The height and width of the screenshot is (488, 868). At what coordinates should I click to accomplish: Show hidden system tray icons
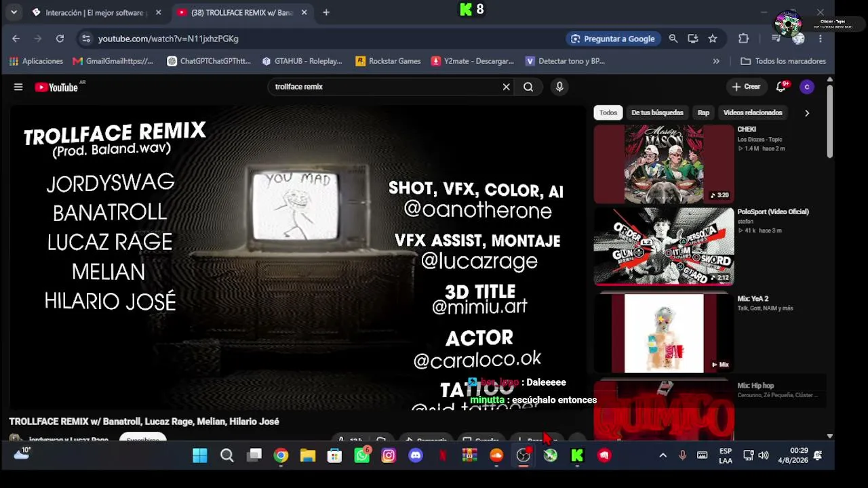[x=663, y=455]
